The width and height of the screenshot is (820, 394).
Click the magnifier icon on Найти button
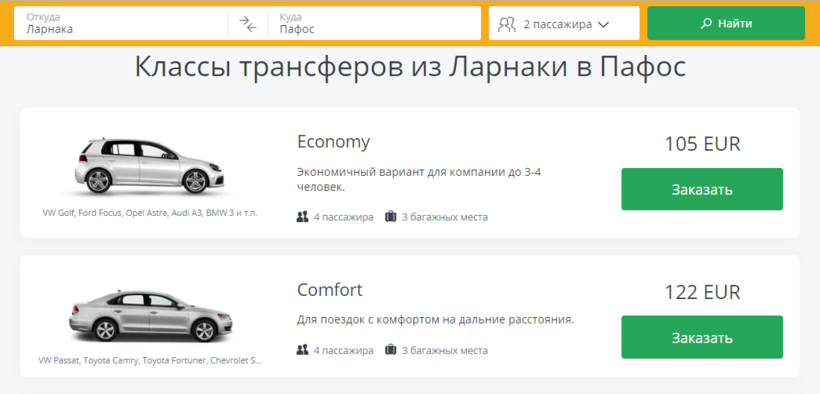pos(706,24)
